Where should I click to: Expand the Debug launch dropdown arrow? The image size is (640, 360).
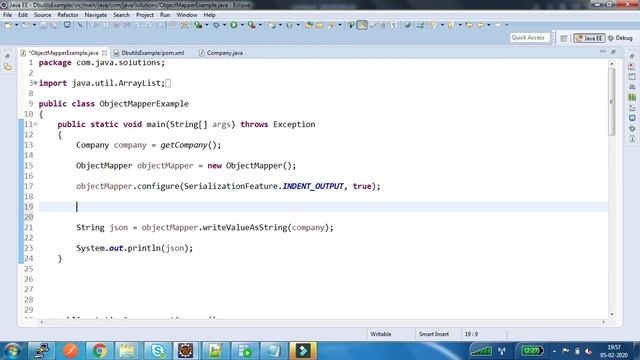(x=224, y=25)
